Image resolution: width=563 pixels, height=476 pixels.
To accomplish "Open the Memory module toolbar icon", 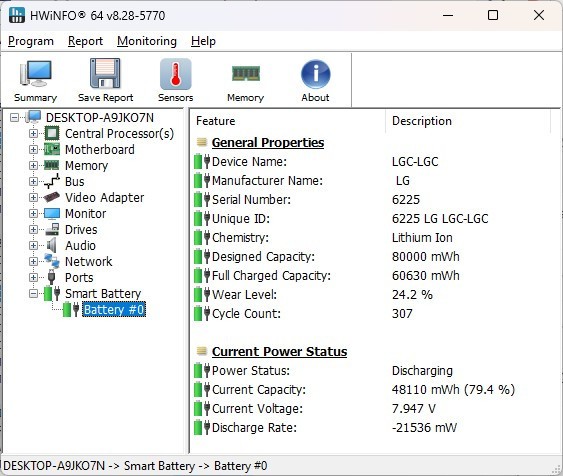I will tap(246, 74).
